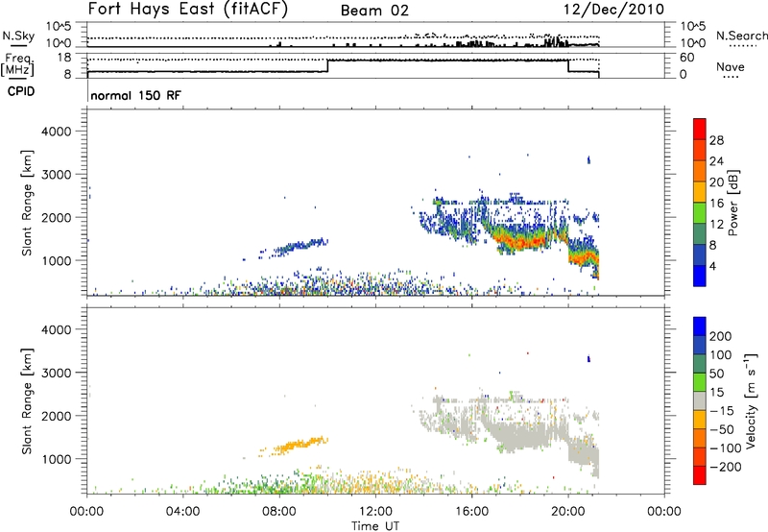The image size is (768, 532).
Task: Select the 'normal 150 RF' CPID text
Action: point(135,95)
